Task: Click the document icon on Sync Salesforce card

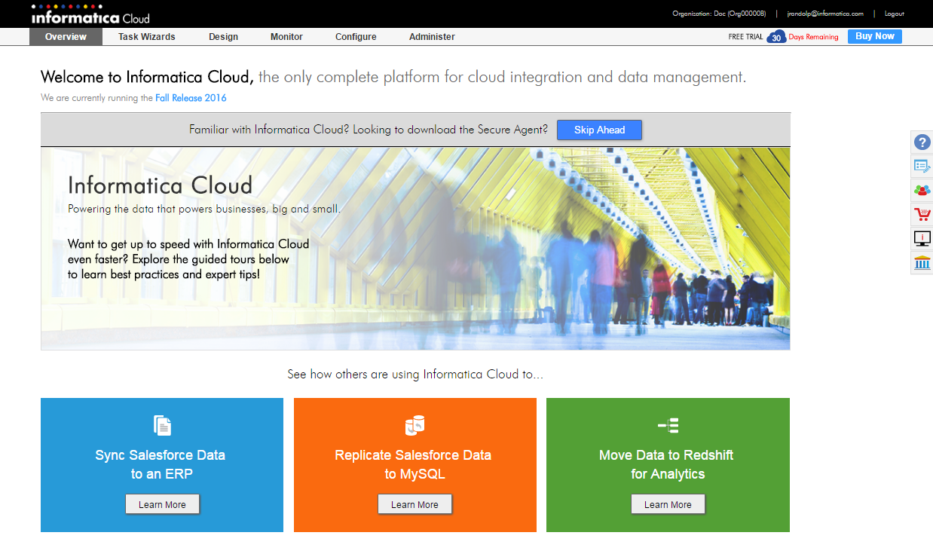Action: 162,425
